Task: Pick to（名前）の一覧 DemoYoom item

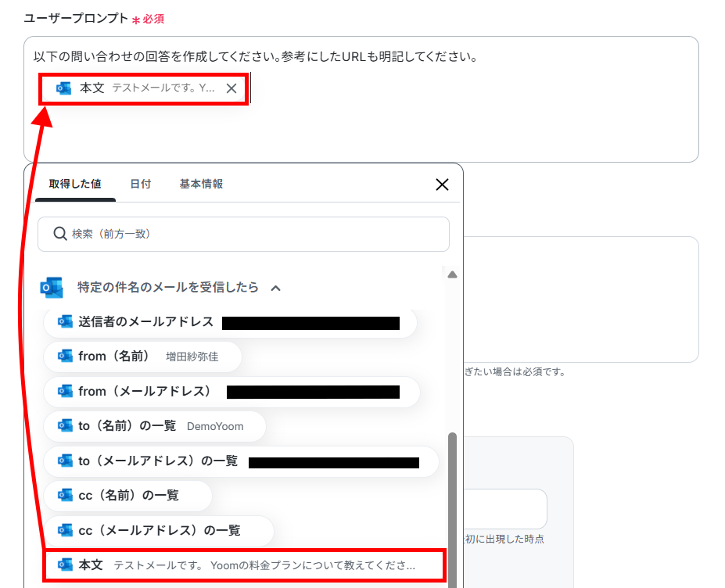Action: [x=154, y=426]
